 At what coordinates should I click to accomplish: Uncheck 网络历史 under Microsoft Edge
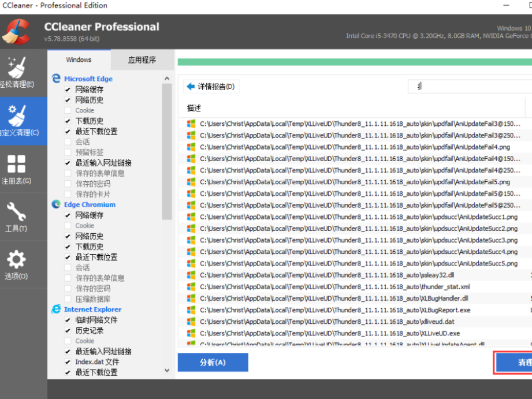[68, 100]
